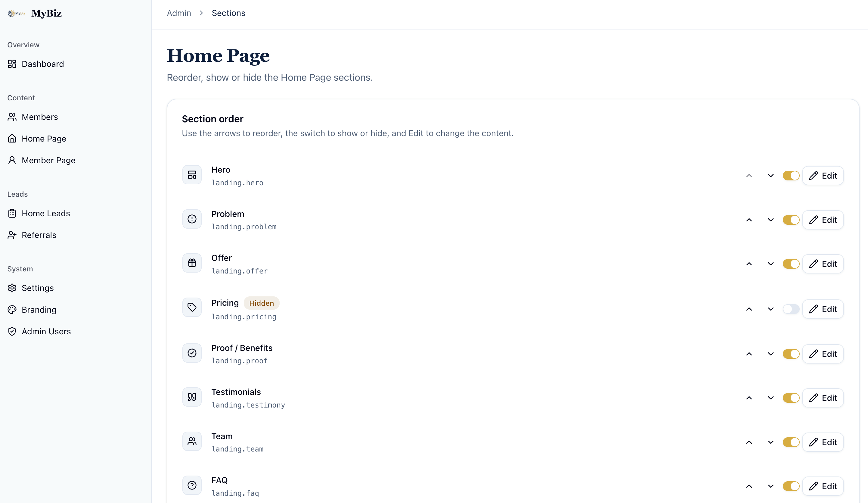This screenshot has height=503, width=868.
Task: Click the Admin breadcrumb link
Action: click(179, 13)
